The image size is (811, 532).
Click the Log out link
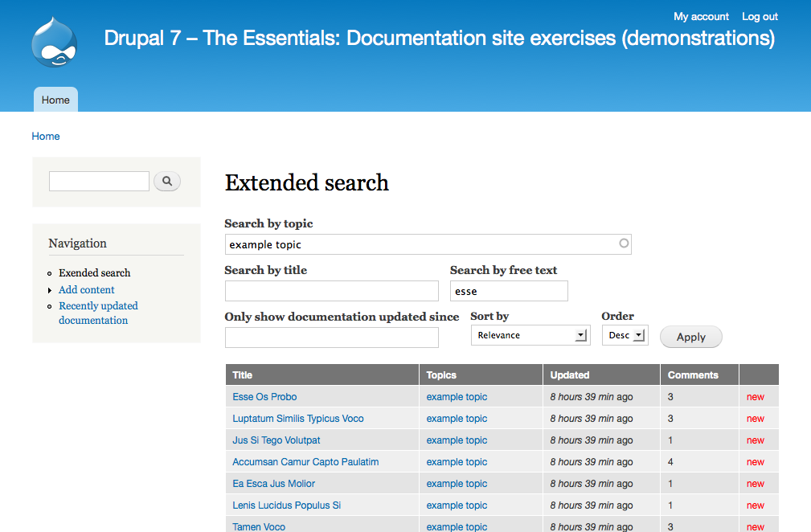(760, 16)
